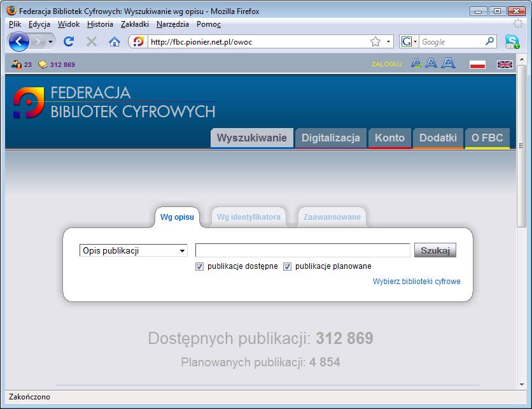Image resolution: width=532 pixels, height=409 pixels.
Task: Click the vertical scrollbar thumb
Action: tap(521, 146)
